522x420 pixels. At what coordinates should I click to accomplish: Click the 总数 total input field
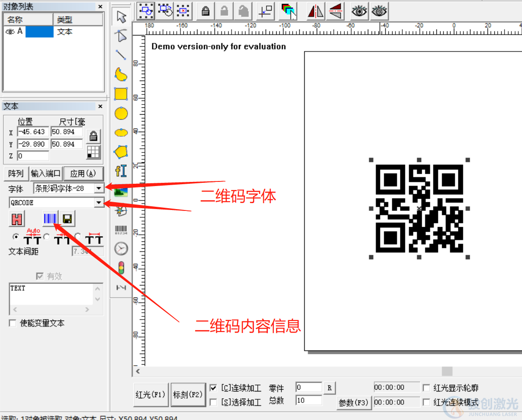[x=308, y=400]
